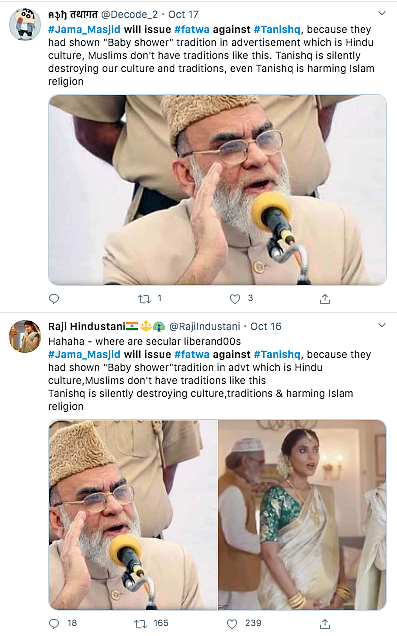Screen dimensions: 397x636
Task: View the large image in the first tweet
Action: click(x=217, y=190)
